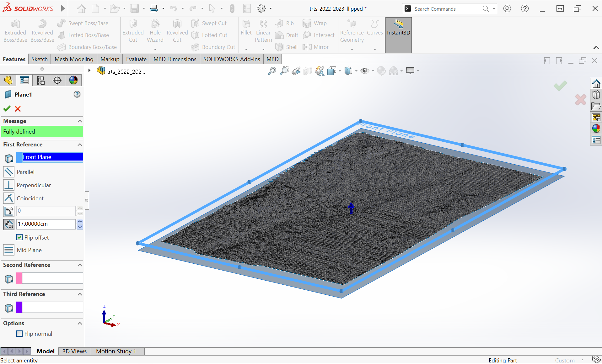Cancel with the viewport red X
Image resolution: width=602 pixels, height=364 pixels.
(581, 100)
